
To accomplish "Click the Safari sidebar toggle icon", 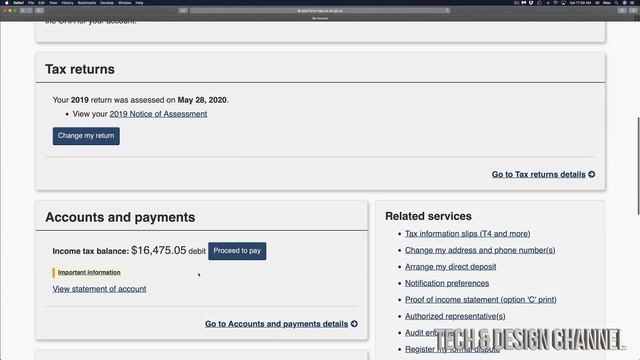I will (40, 11).
